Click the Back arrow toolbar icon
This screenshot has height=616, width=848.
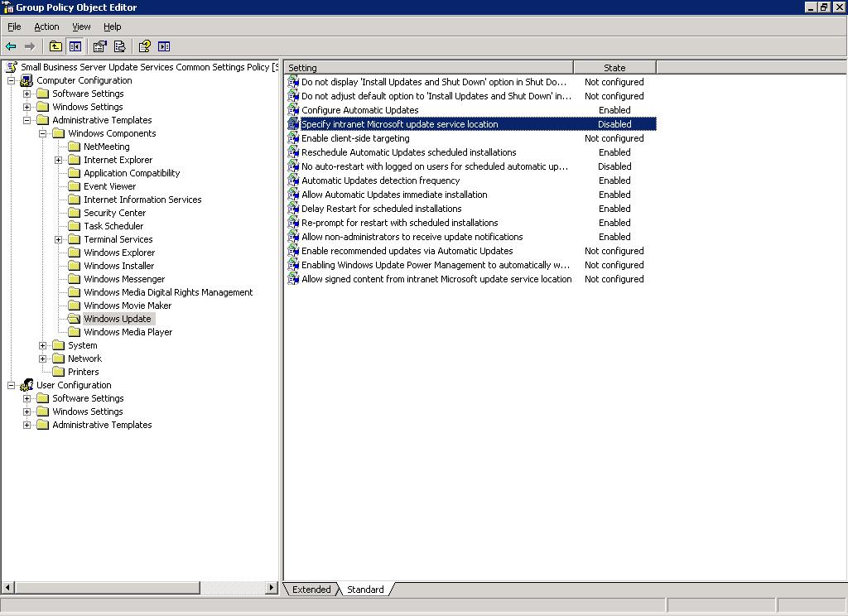point(11,46)
